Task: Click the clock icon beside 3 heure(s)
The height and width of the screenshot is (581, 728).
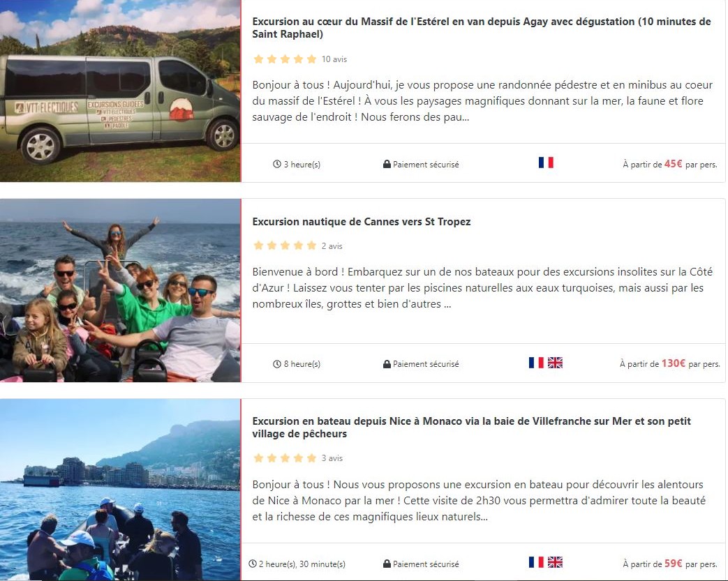Action: 276,165
